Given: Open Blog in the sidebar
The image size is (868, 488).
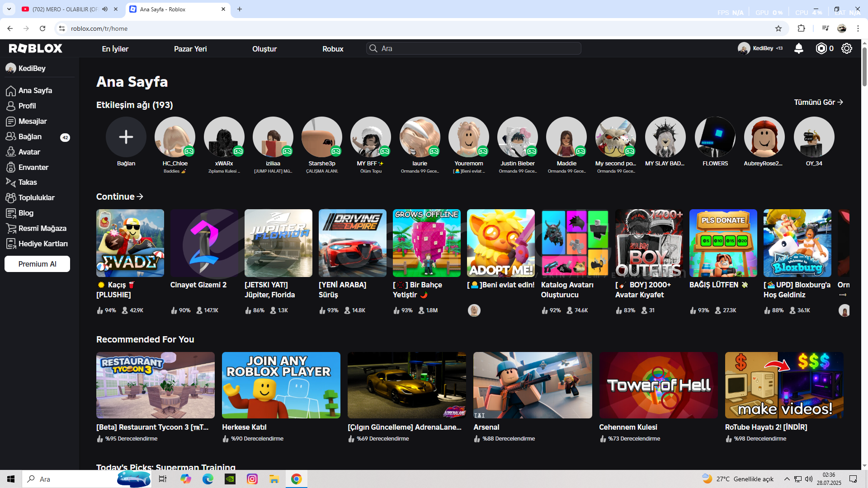Looking at the screenshot, I should click(26, 213).
